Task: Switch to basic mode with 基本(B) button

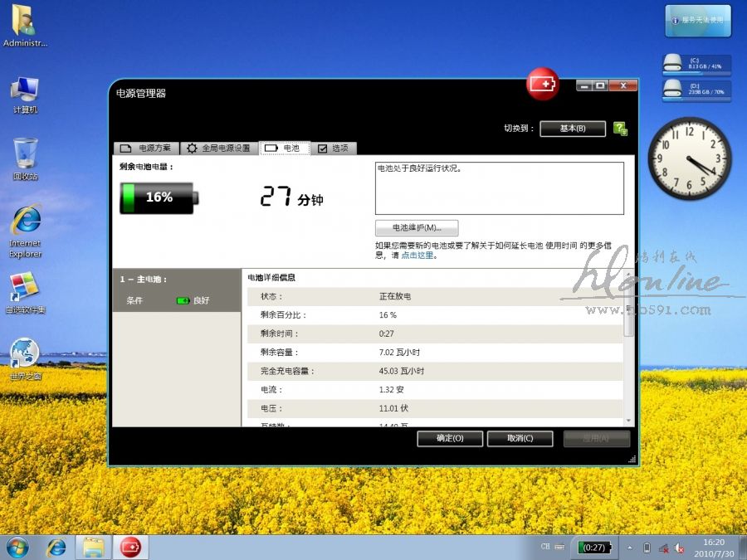Action: pos(572,129)
